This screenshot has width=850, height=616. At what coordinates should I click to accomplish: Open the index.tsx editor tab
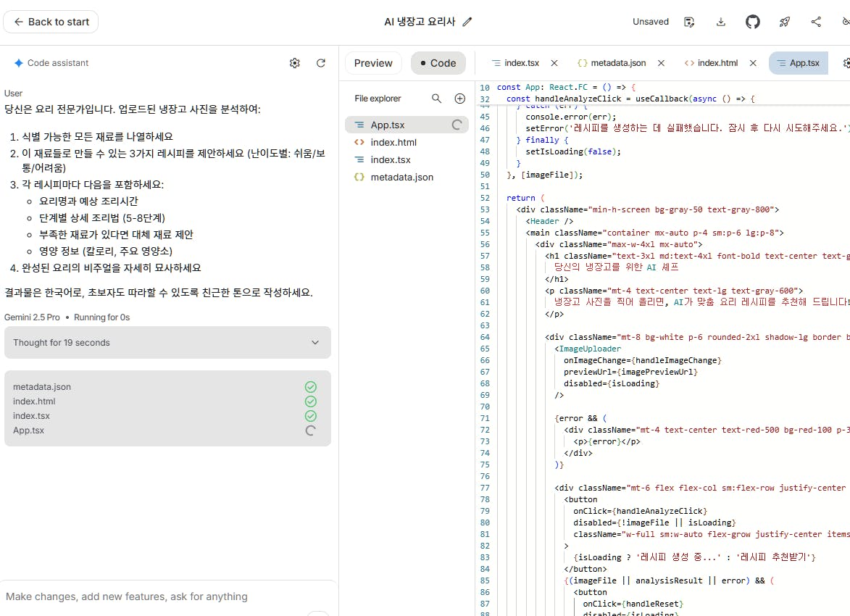(x=515, y=63)
